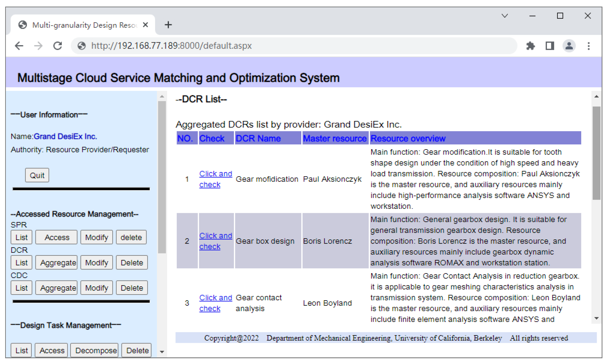Screen dimensions: 608x364
Task: Click the Resource overview column header
Action: (x=408, y=138)
